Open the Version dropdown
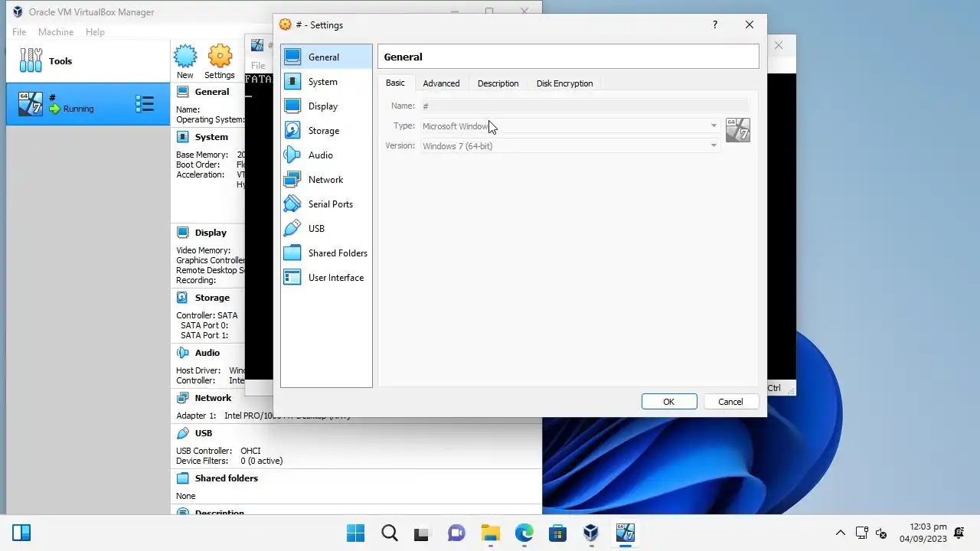This screenshot has height=551, width=980. click(x=570, y=146)
